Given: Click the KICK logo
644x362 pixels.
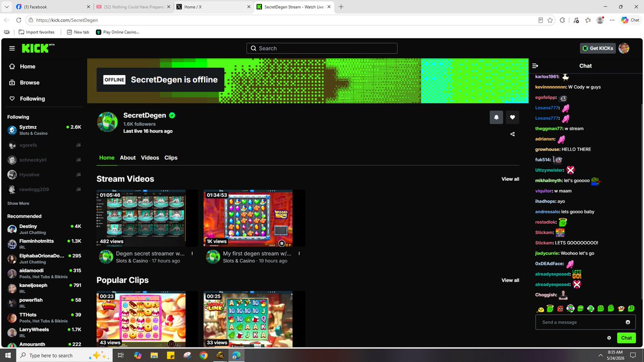Looking at the screenshot, I should point(38,48).
